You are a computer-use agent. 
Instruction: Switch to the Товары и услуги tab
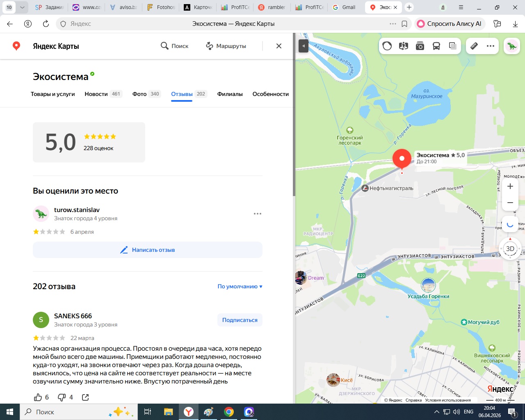53,94
